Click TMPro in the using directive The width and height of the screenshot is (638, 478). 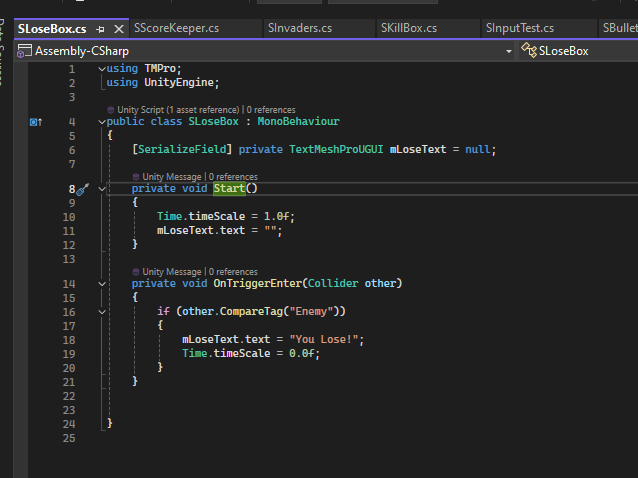160,68
